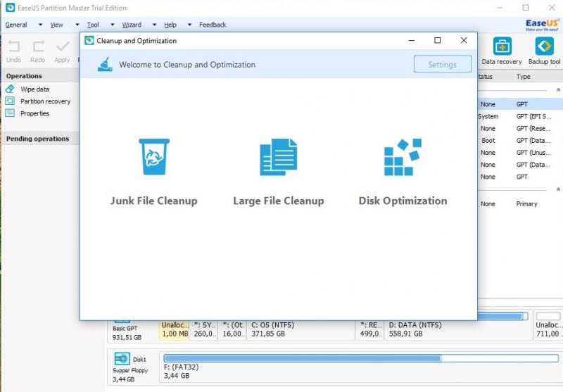Image resolution: width=563 pixels, height=392 pixels.
Task: Maximize the Cleanup and Optimization dialog
Action: point(437,41)
